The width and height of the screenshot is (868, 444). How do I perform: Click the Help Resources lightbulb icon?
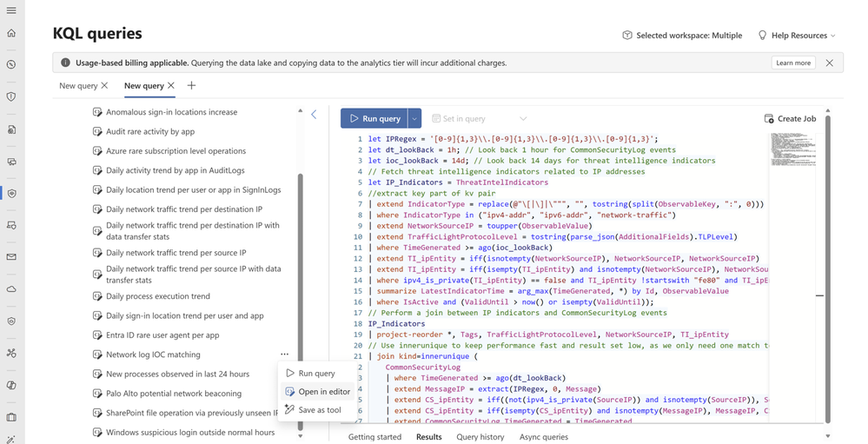pyautogui.click(x=762, y=36)
